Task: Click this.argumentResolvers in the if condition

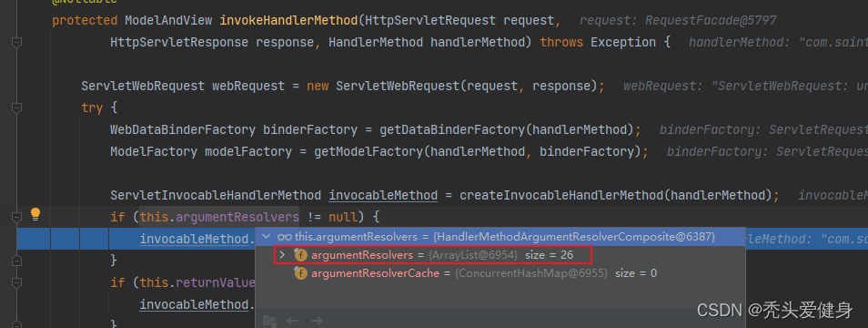Action: 219,217
